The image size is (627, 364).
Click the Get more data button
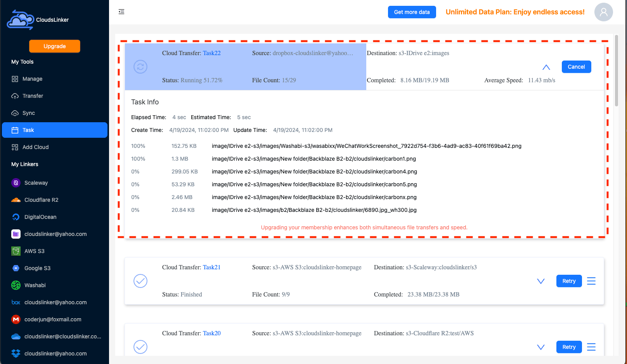412,12
